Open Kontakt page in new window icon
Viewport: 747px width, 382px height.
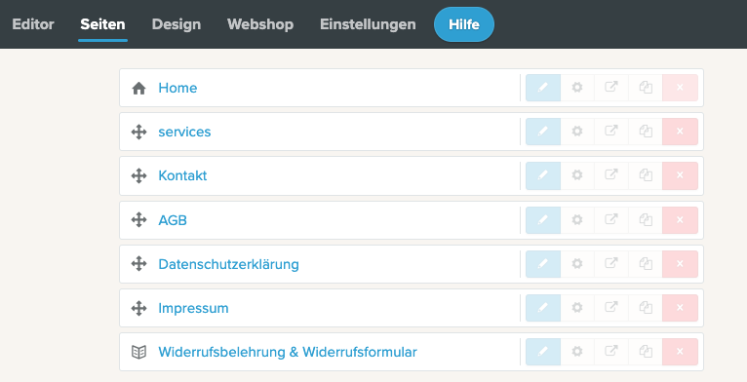(611, 175)
